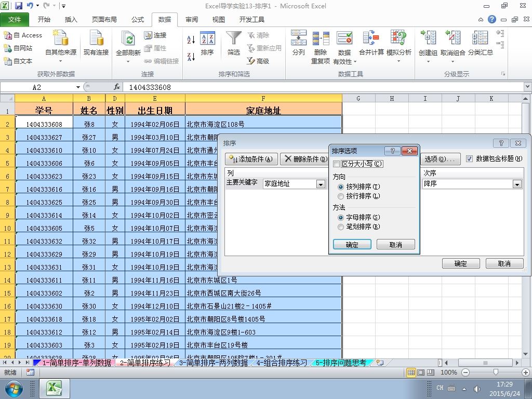Click the volume speaker tray icon
Viewport: 532px width, 399px height.
click(477, 389)
